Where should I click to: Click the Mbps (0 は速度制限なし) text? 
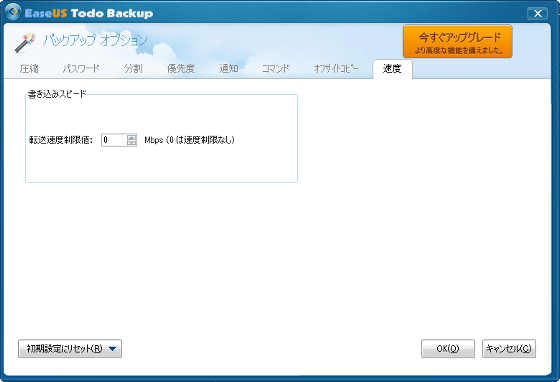189,140
